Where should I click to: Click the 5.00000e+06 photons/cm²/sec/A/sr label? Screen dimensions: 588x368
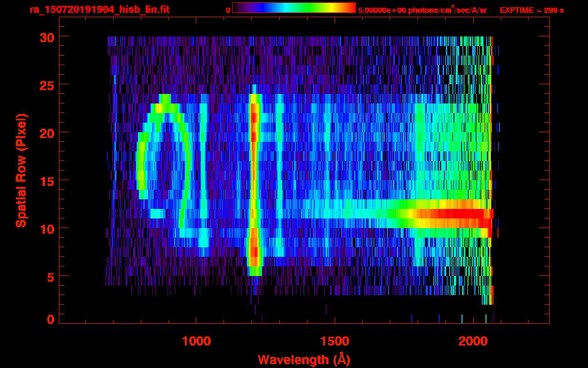coord(422,10)
